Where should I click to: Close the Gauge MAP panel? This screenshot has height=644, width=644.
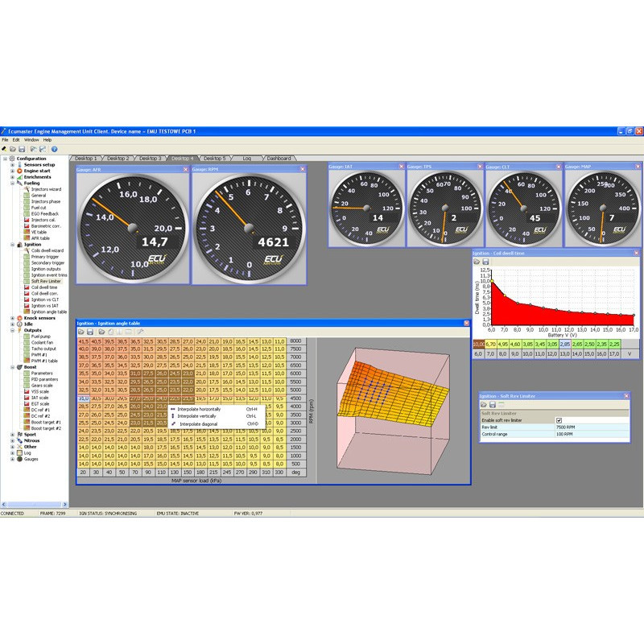click(x=637, y=167)
